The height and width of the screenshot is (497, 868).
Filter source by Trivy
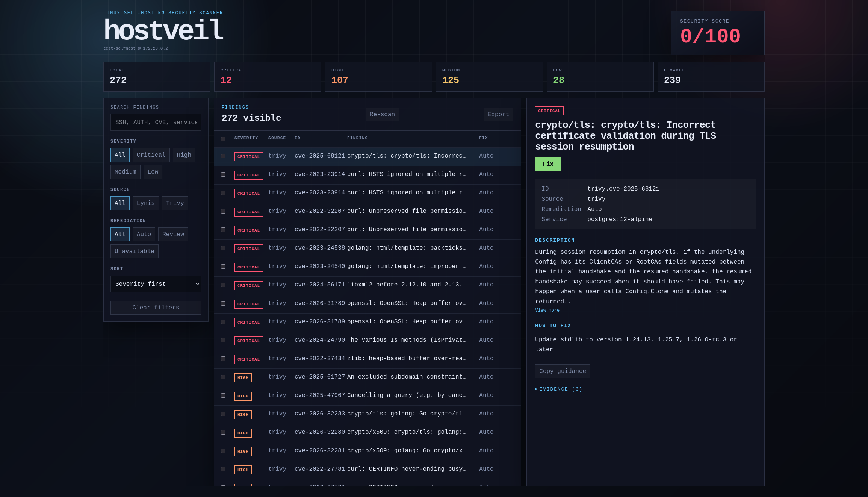(x=175, y=203)
